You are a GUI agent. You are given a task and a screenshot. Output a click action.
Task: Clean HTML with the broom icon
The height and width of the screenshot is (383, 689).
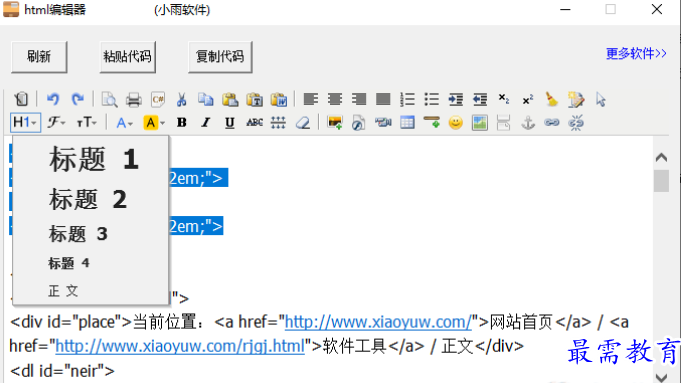551,99
